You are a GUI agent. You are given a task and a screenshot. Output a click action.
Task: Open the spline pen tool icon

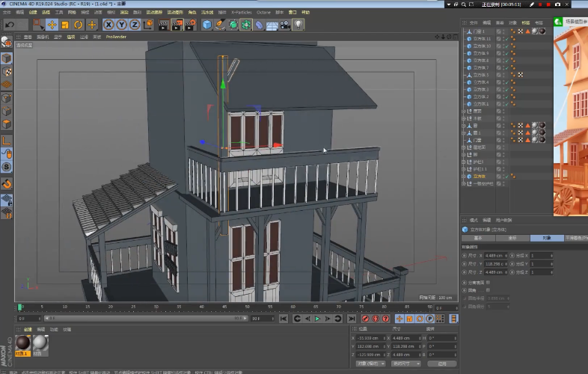click(220, 25)
